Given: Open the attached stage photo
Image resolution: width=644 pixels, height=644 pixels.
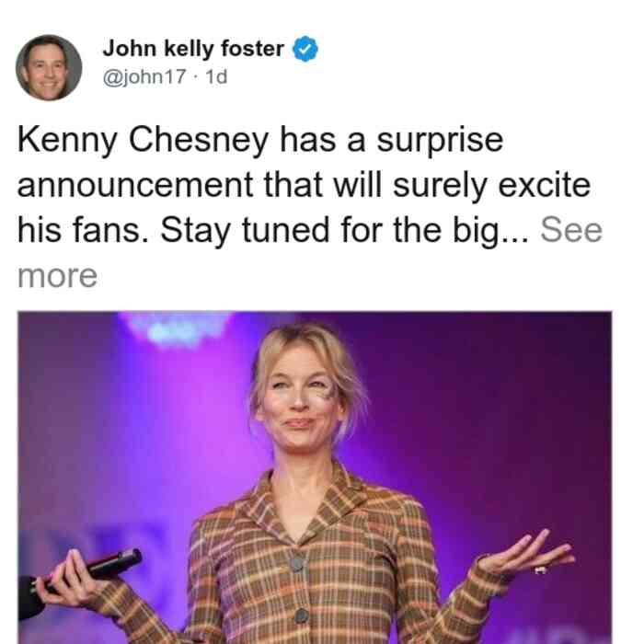Looking at the screenshot, I should tap(315, 477).
